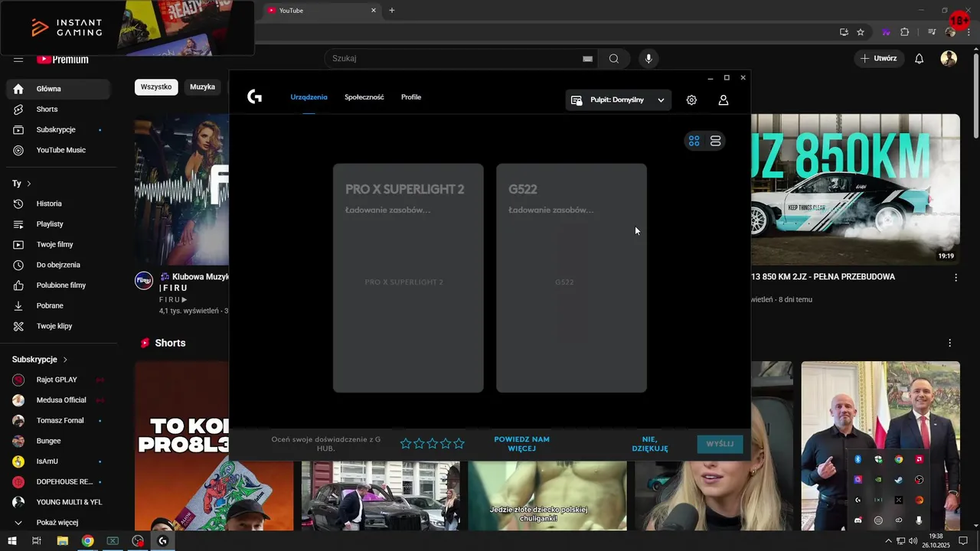Open a new Chrome tab

[x=392, y=11]
